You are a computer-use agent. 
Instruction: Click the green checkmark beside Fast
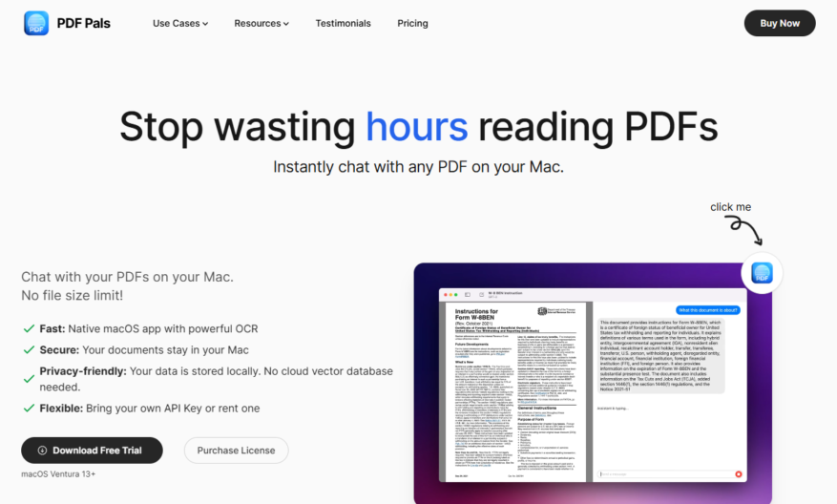point(29,328)
